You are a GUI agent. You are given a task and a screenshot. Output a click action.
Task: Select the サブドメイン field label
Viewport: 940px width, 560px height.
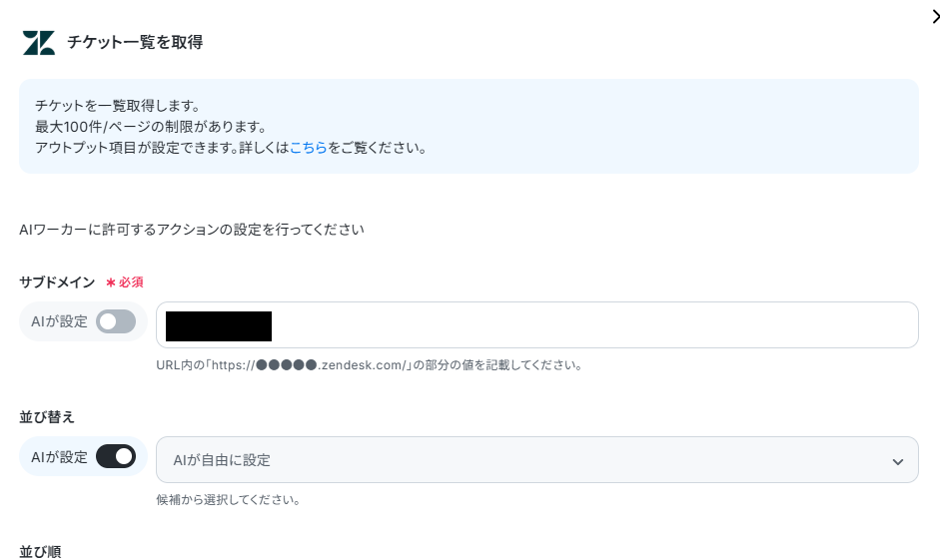tap(57, 282)
